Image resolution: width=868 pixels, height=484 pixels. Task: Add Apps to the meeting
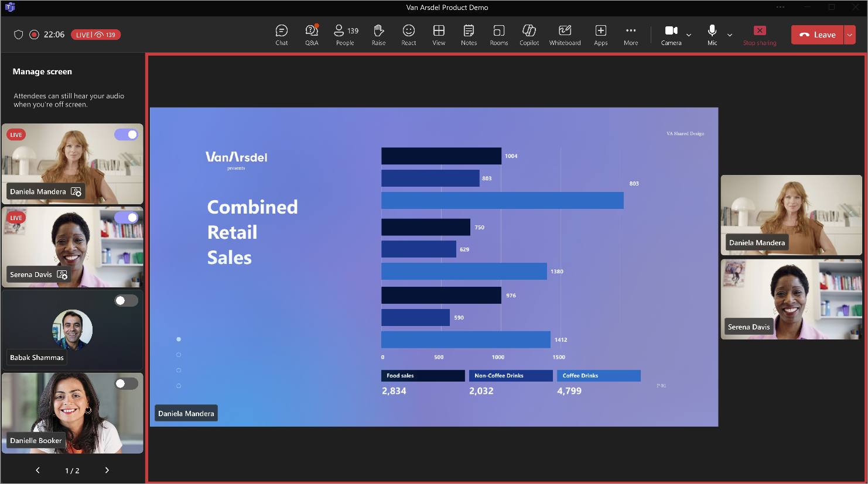coord(601,35)
